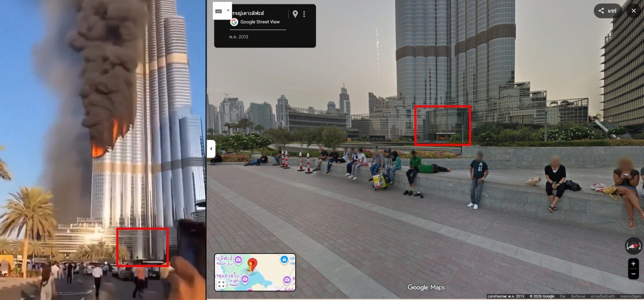Screen dimensions: 644x300
Task: Open the keyboard input tool
Action: coord(218,11)
